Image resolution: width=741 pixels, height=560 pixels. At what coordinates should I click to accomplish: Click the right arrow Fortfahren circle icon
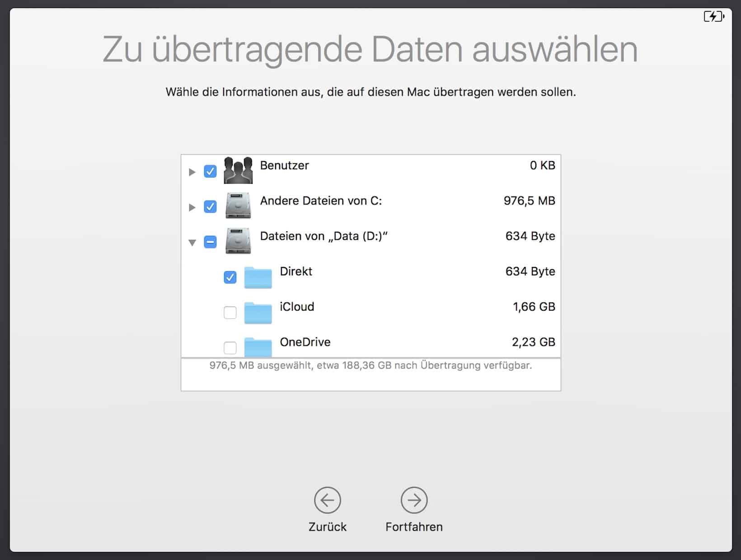pos(414,500)
